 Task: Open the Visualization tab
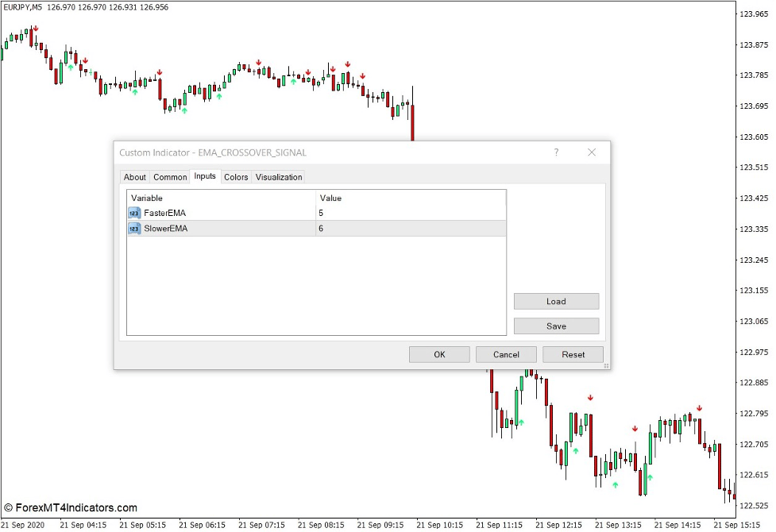coord(279,177)
